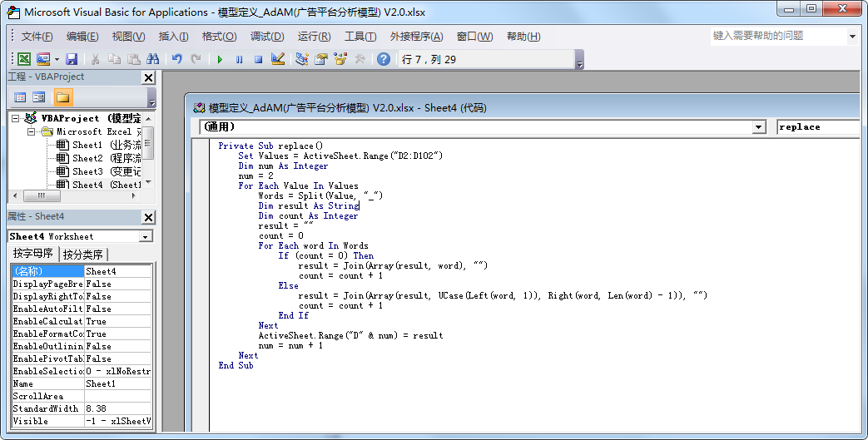Open the 插入(I) menu
Screen dimensions: 868x440
point(173,37)
